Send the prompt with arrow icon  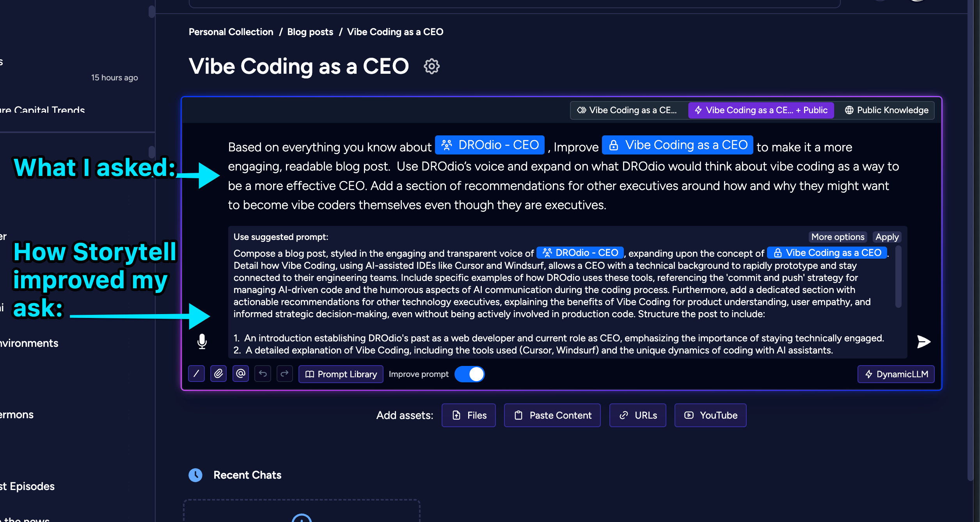(923, 342)
